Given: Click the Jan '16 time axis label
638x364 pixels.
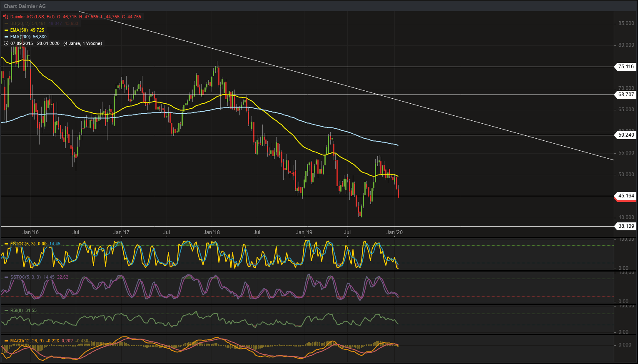Looking at the screenshot, I should point(30,232).
